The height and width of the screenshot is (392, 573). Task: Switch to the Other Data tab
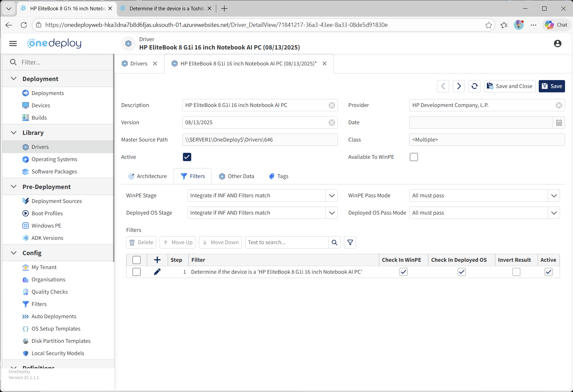(x=236, y=176)
